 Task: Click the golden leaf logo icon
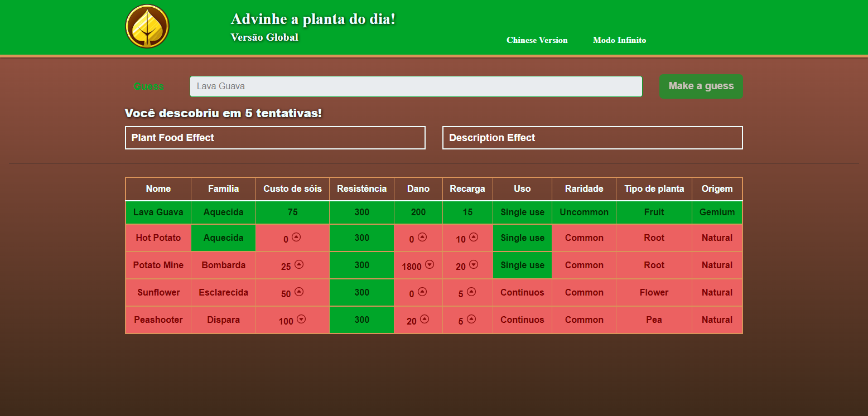tap(147, 26)
